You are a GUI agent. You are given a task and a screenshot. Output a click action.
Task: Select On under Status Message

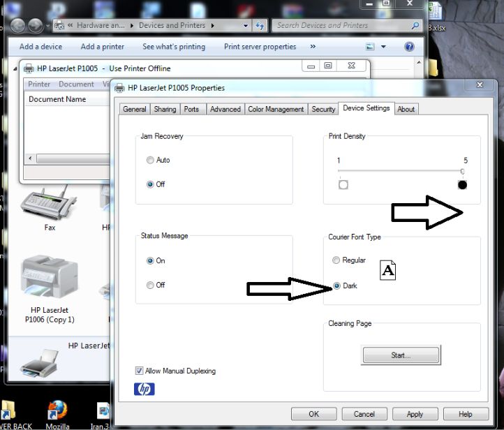tap(150, 260)
